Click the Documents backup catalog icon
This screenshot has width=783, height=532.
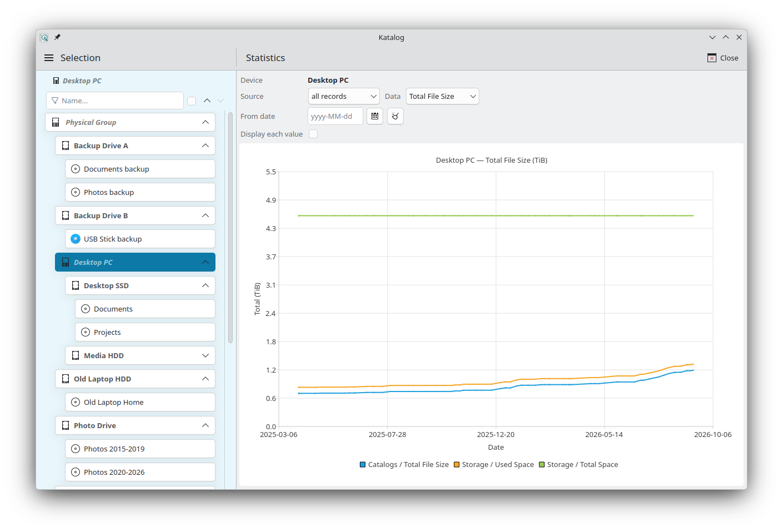point(76,169)
